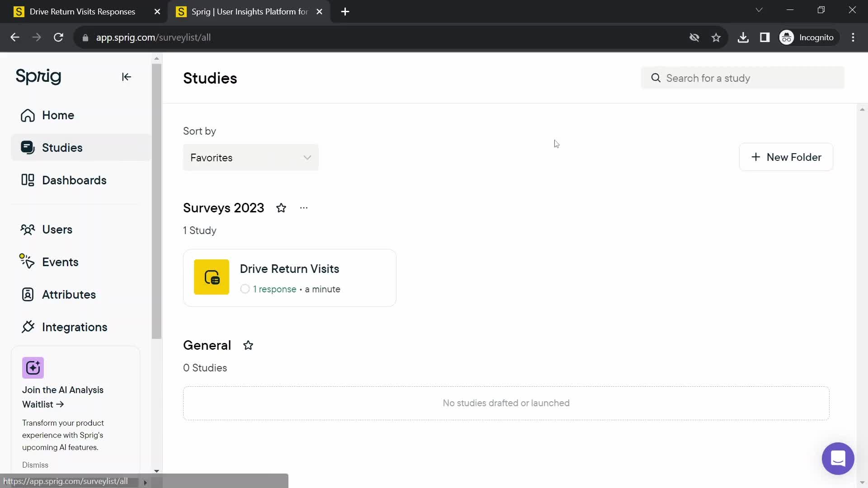Click the Sprig home logo icon

[38, 76]
